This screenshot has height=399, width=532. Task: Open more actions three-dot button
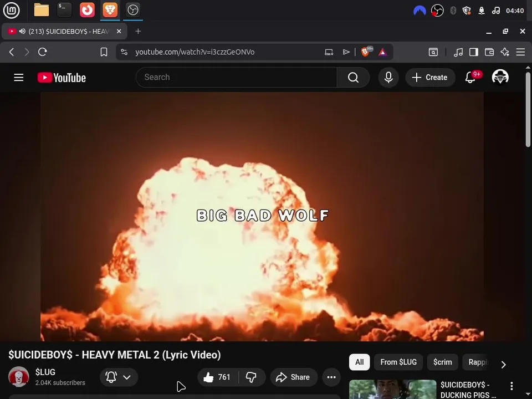[331, 377]
